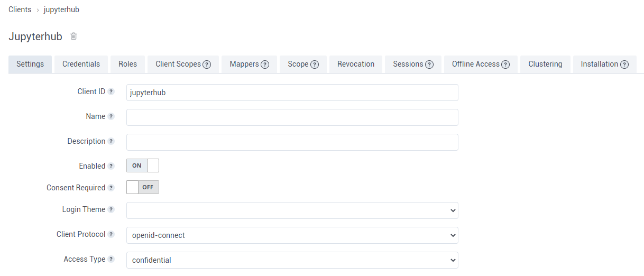The width and height of the screenshot is (644, 276).
Task: Expand the Client Protocol dropdown
Action: 292,235
